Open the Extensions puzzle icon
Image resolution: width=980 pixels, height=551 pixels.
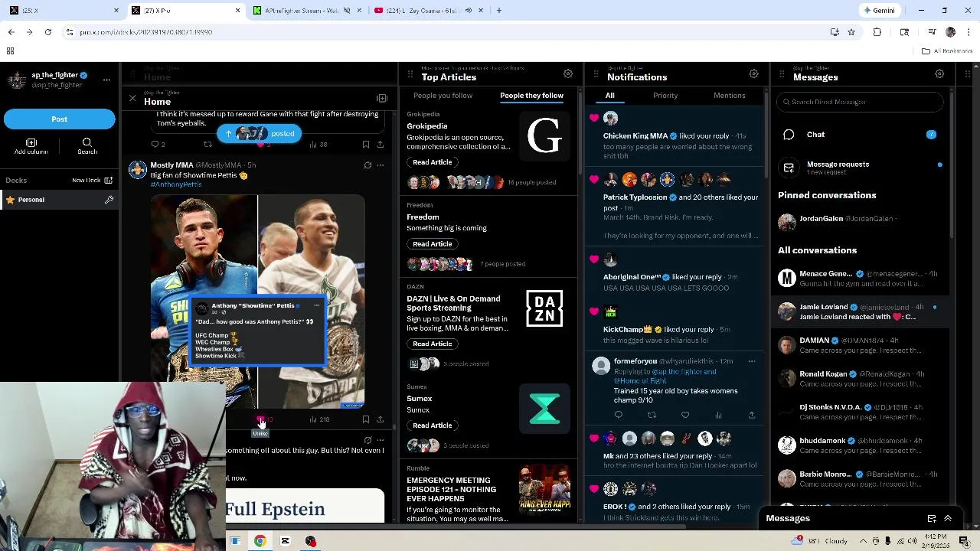[x=877, y=32]
